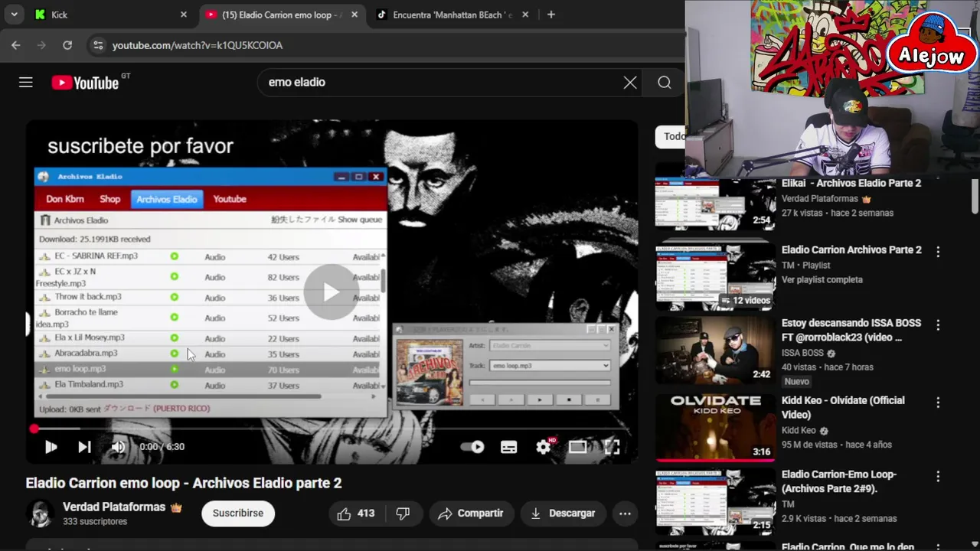
Task: Open the browser tab search dropdown arrow
Action: click(14, 15)
